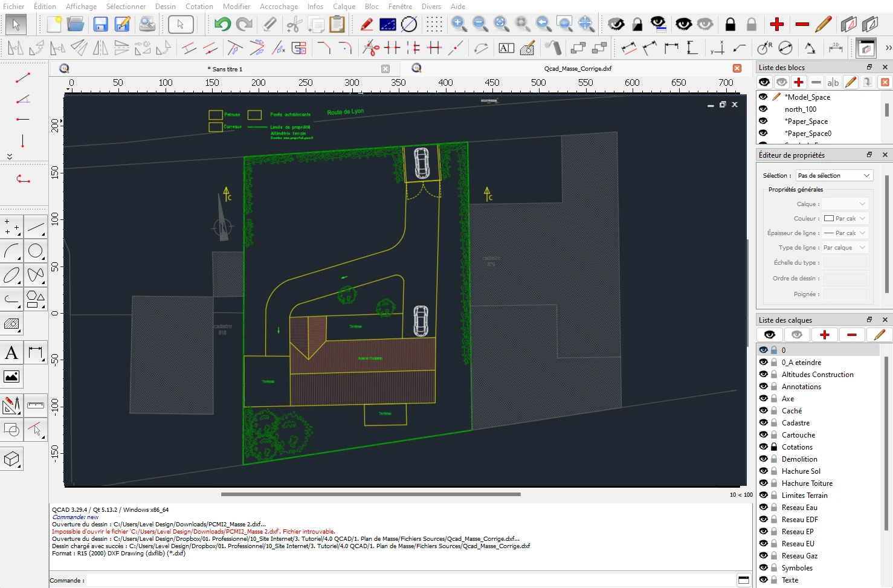
Task: Open the Sélection dropdown in the property editor
Action: coord(834,175)
